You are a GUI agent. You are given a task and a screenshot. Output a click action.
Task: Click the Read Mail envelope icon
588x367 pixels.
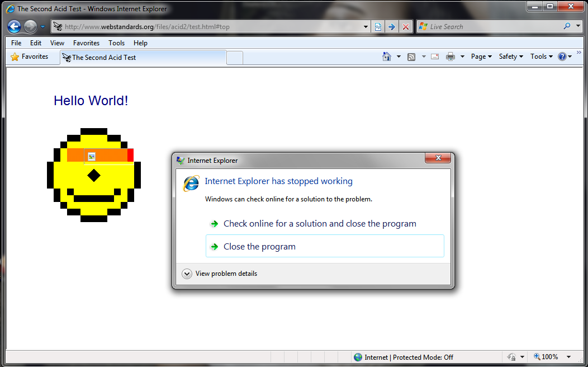[x=435, y=57]
